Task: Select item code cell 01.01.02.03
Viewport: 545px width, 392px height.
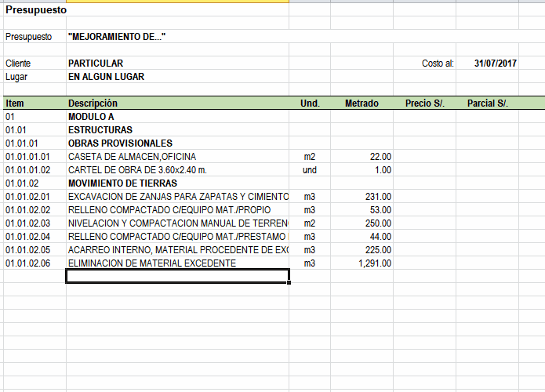Action: point(35,223)
